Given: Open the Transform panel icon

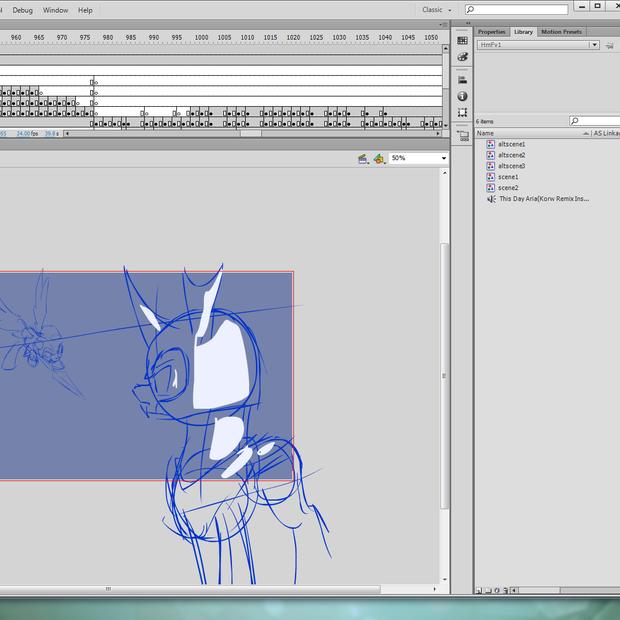Looking at the screenshot, I should [x=462, y=112].
